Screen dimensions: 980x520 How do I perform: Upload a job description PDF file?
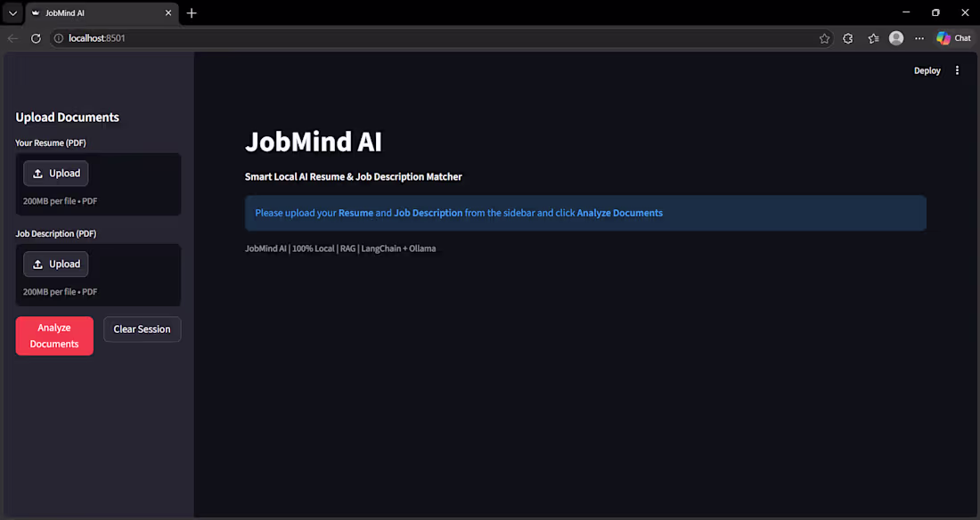[55, 264]
